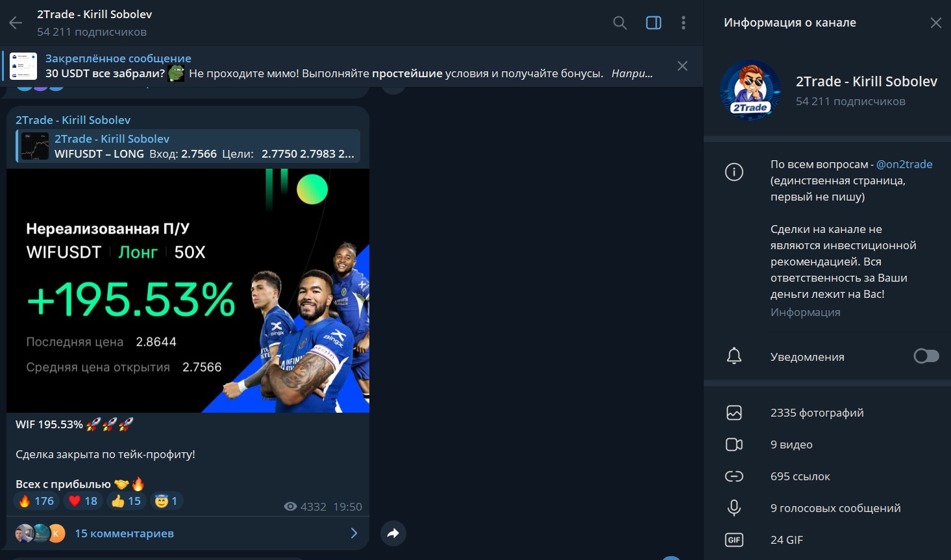Viewport: 951px width, 560px height.
Task: Add fire reaction showing 176
Action: pyautogui.click(x=36, y=501)
